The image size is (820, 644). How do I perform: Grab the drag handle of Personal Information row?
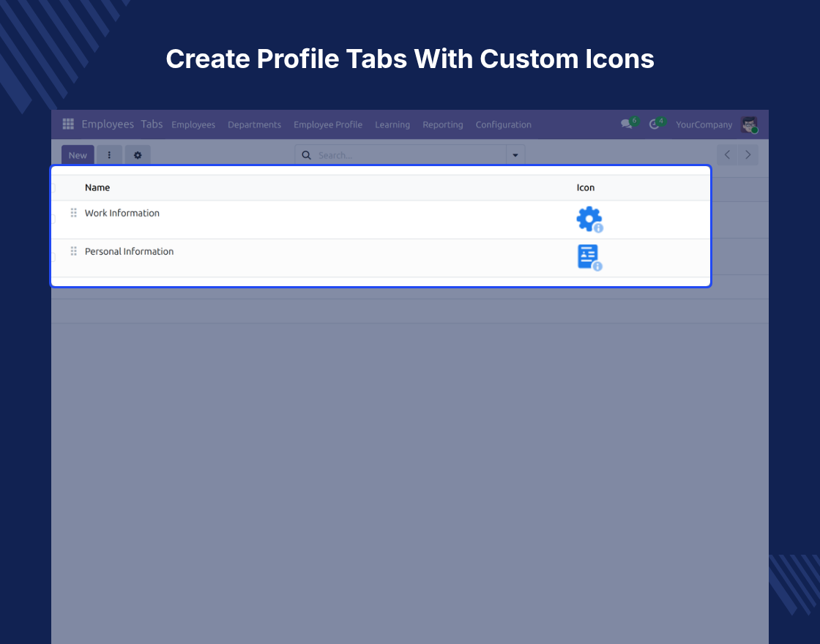(x=74, y=251)
